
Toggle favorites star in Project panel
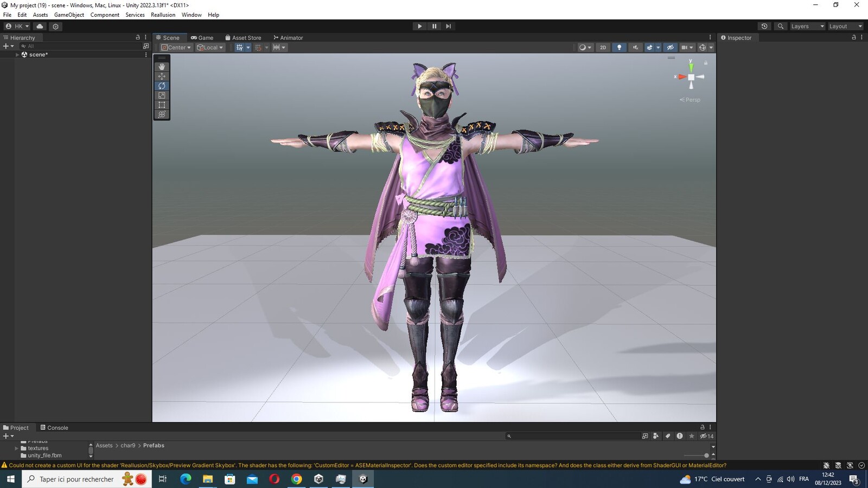pos(692,436)
